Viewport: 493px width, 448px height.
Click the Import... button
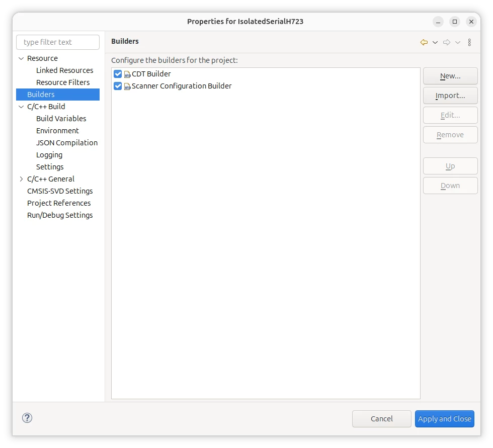[x=450, y=96]
